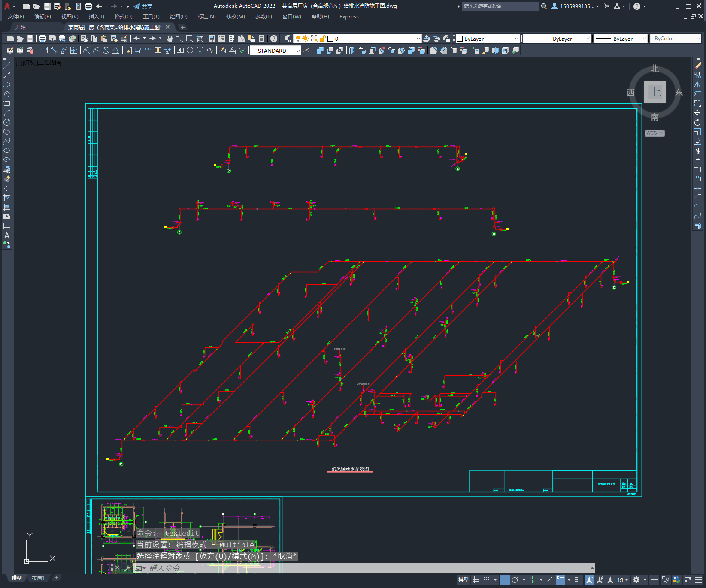Click the layer 0 color swatch
Screen dimensions: 706x588
click(x=330, y=39)
